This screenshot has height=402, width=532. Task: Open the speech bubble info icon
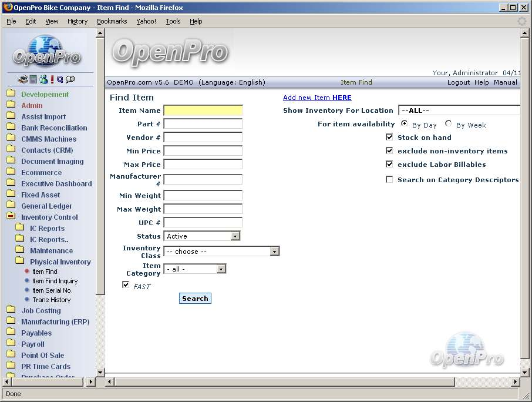[70, 79]
